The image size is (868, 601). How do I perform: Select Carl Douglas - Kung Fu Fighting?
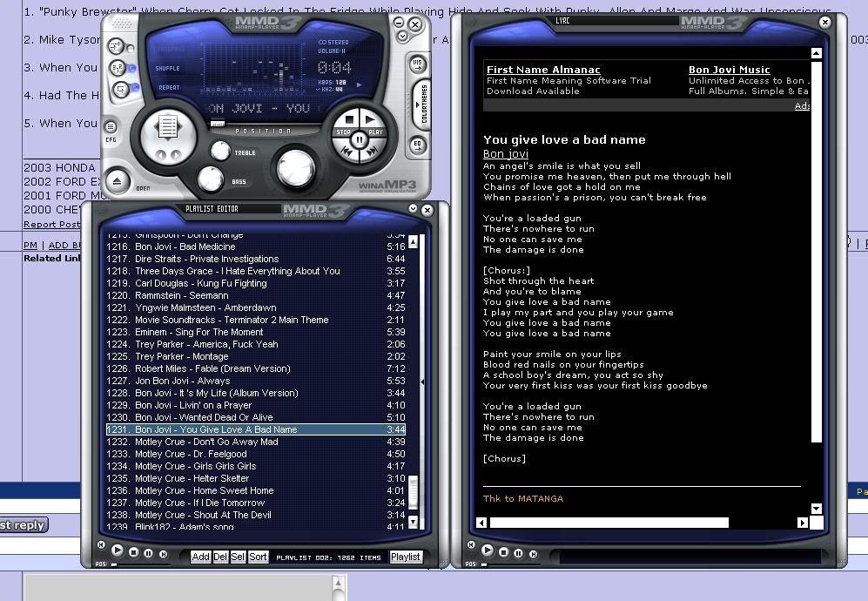coord(256,283)
